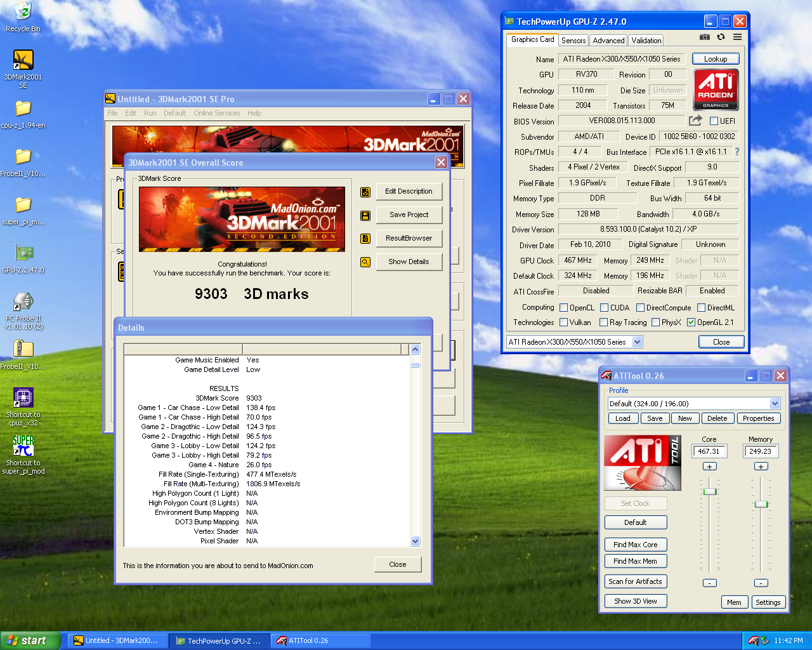Click the Save Project button

(x=409, y=215)
